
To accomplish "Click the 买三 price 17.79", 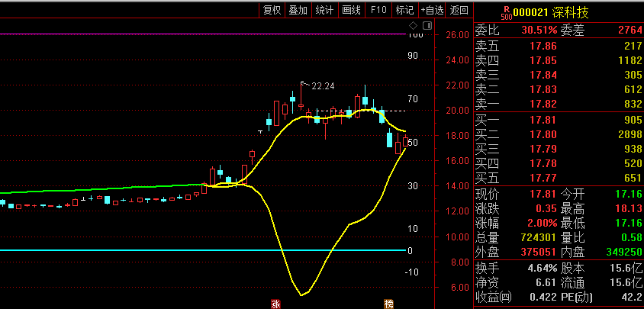I will coord(543,149).
